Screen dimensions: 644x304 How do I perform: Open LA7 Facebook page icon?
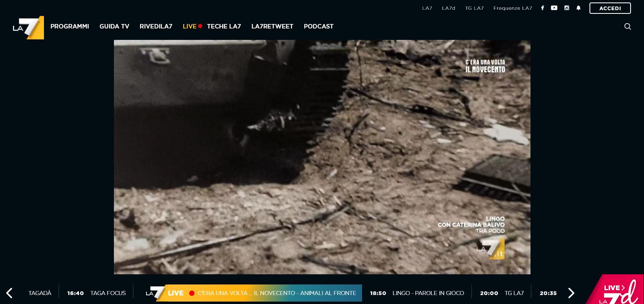[542, 8]
